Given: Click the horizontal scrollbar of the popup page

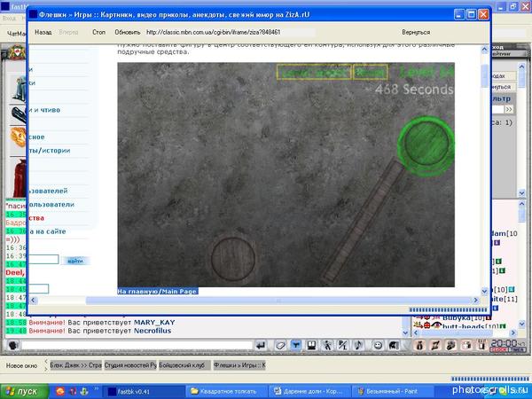Looking at the screenshot, I should point(278,301).
